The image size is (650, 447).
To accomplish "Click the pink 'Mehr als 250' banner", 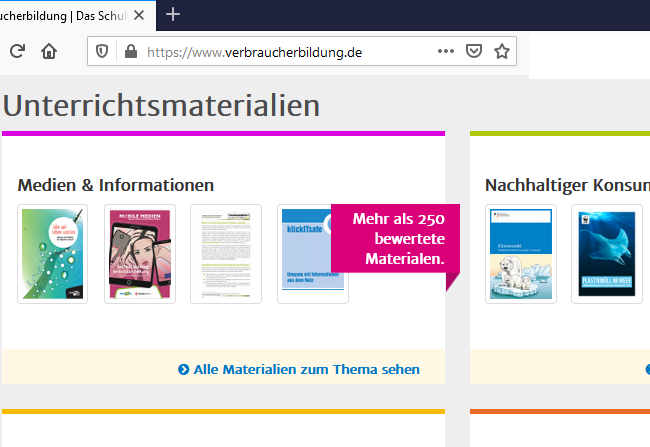I will point(393,240).
